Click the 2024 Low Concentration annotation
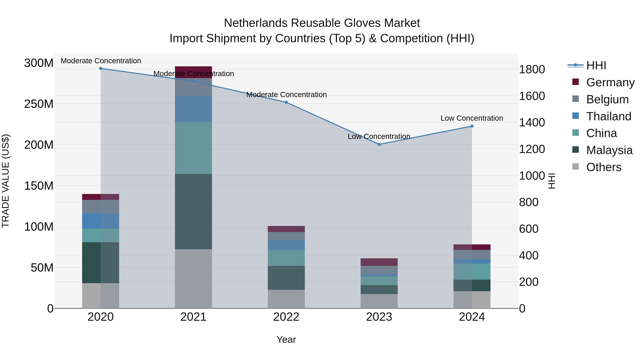644x362 pixels. (472, 118)
